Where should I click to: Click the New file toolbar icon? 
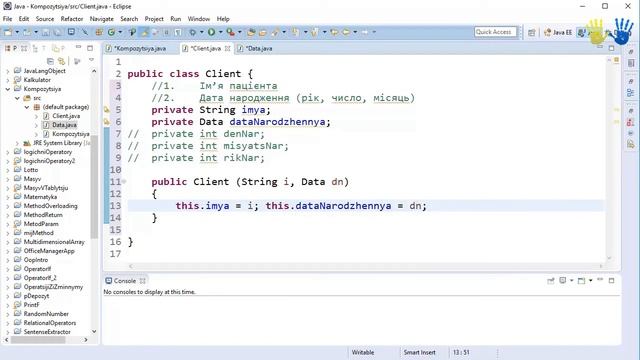[7, 32]
